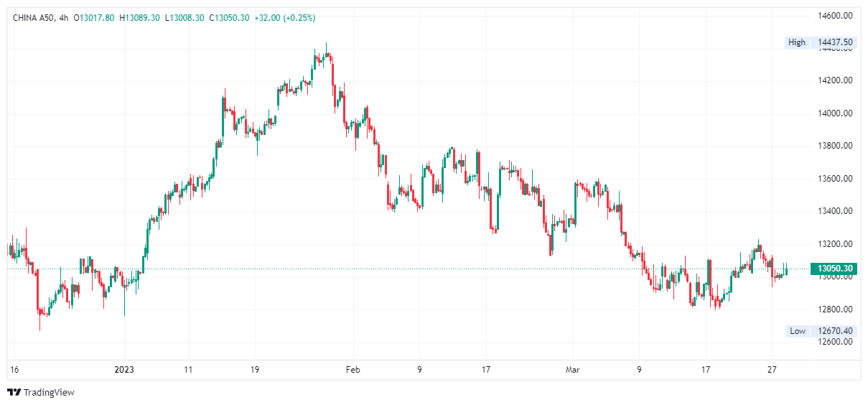Click the green 13050.30 current price label
868x405 pixels.
(834, 269)
